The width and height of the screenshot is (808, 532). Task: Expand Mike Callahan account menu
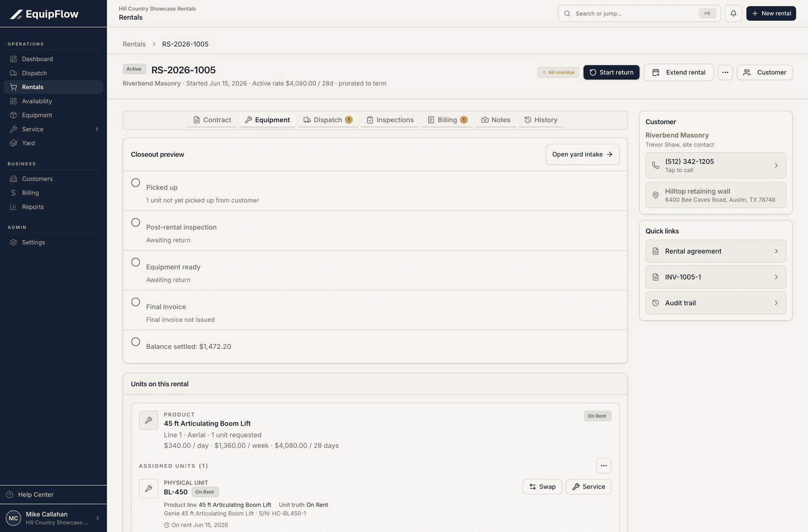pos(98,518)
